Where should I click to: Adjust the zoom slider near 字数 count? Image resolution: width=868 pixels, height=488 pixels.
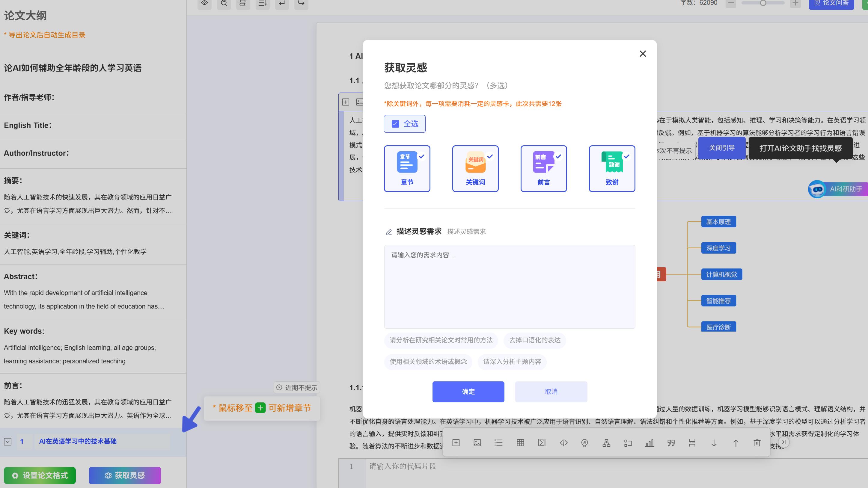point(762,3)
